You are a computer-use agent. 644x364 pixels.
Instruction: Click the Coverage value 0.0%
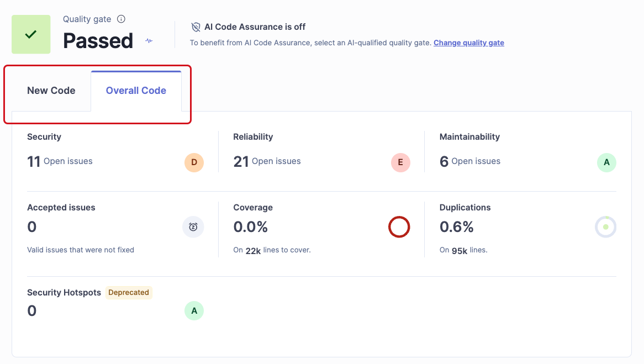coord(251,227)
